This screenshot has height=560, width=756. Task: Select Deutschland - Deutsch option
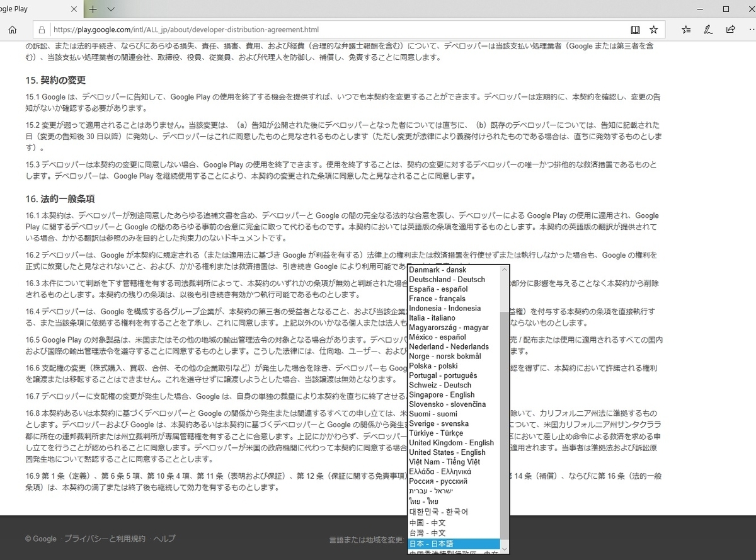(454, 279)
